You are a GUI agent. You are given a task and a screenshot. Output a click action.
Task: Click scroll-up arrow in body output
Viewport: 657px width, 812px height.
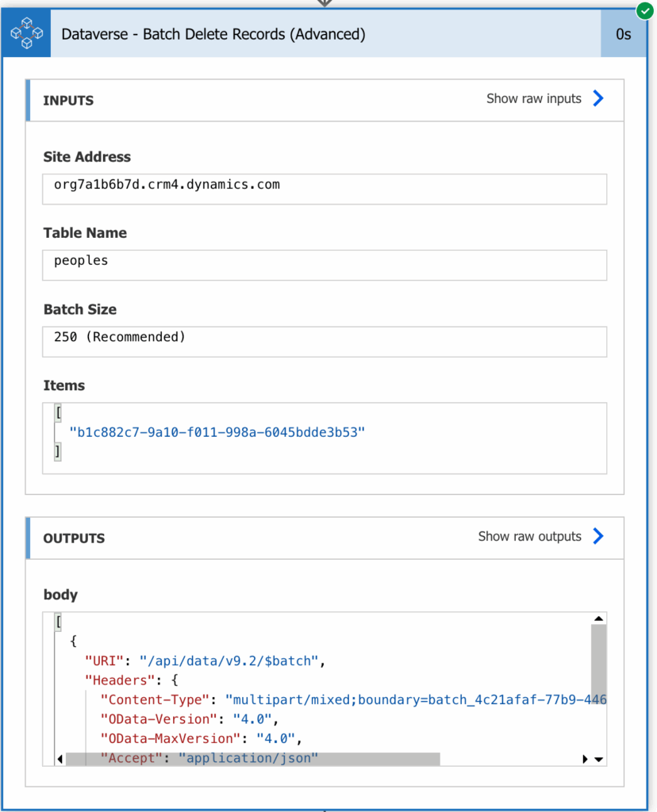pos(598,619)
